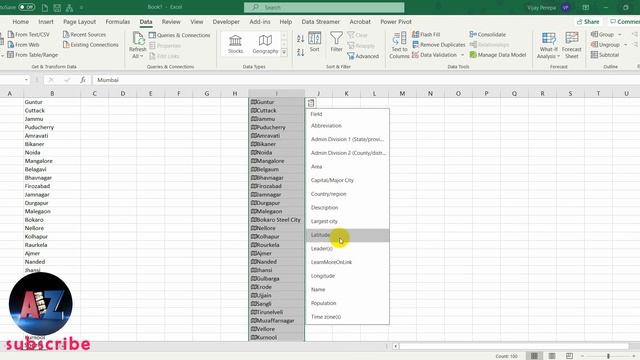The image size is (640, 360).
Task: Click the Ungroup button
Action: (x=605, y=44)
